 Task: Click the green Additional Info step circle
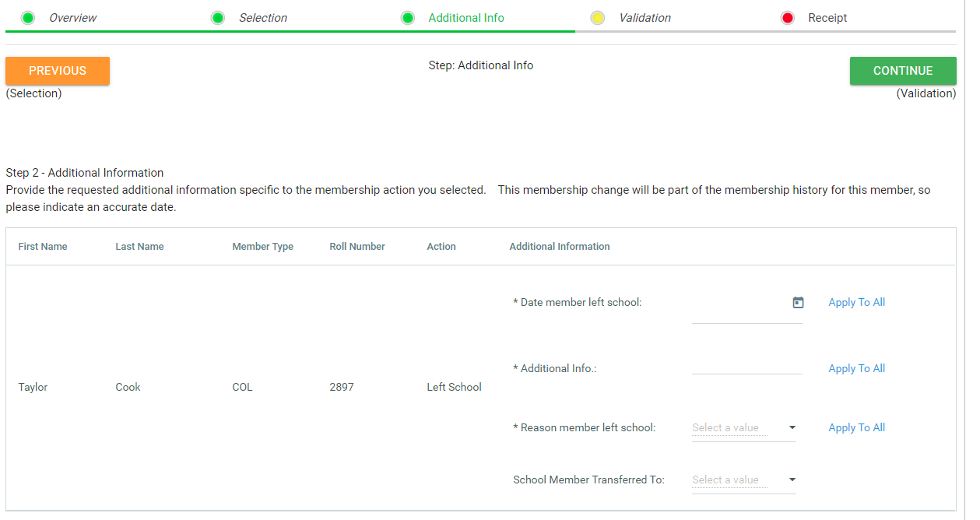click(408, 18)
